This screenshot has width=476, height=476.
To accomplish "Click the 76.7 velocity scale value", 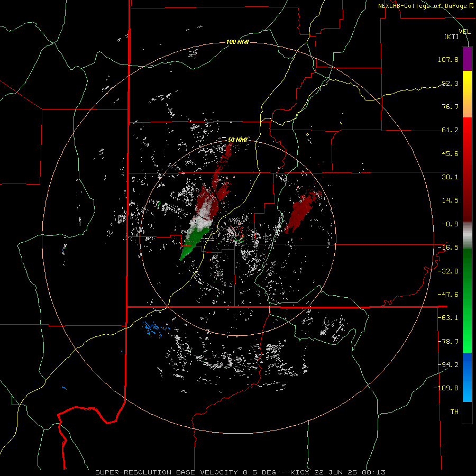I will (450, 106).
